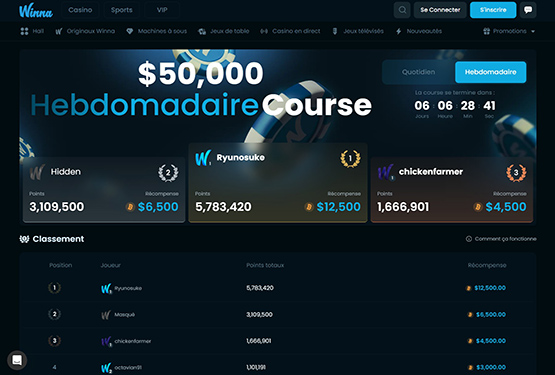The image size is (555, 375).
Task: Click the coin icon beside $4,500 reward
Action: [x=478, y=207]
